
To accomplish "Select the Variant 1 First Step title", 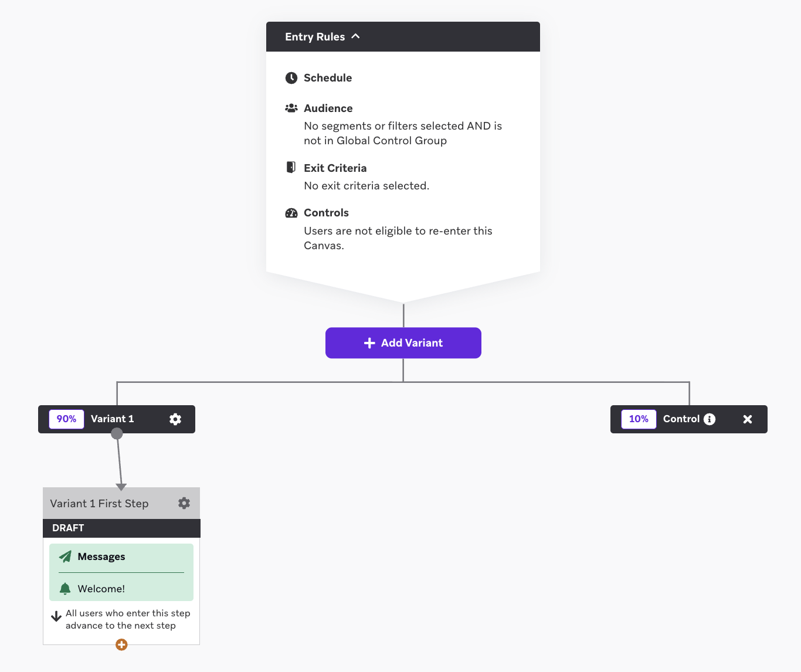I will tap(99, 504).
